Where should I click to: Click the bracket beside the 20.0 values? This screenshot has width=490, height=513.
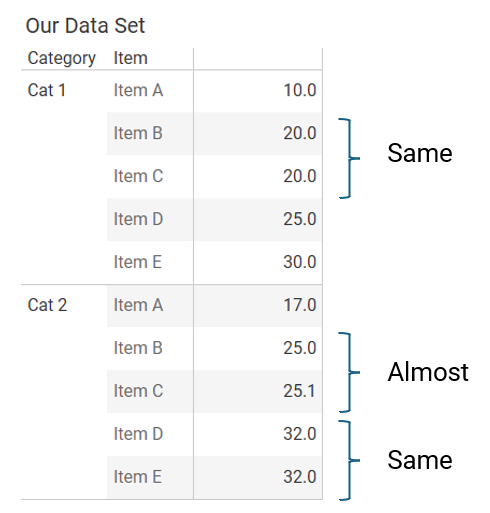click(349, 158)
